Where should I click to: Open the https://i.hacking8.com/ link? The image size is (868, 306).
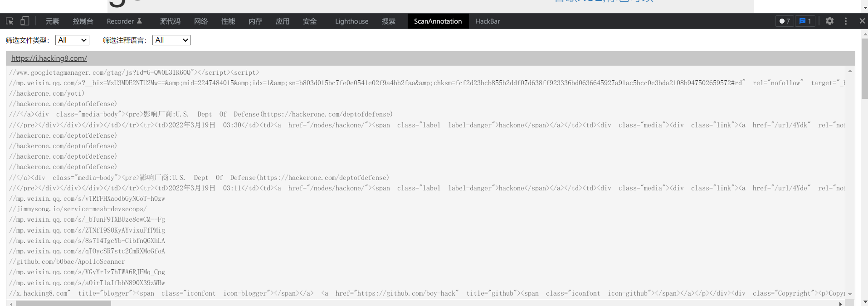[49, 58]
